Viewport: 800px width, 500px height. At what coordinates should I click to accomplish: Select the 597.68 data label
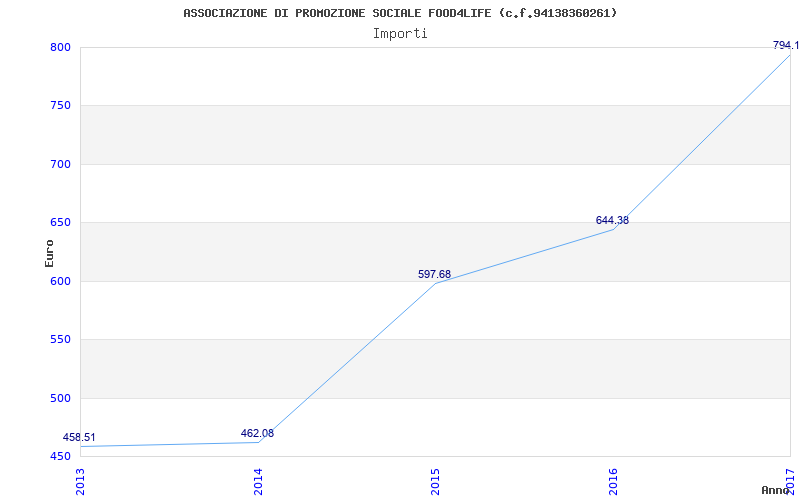[435, 274]
